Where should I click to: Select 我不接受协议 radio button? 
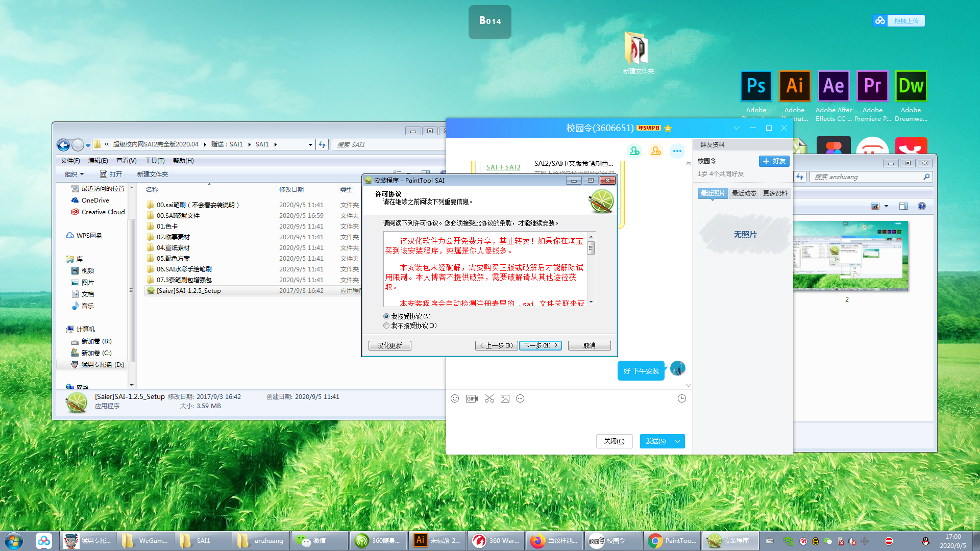pyautogui.click(x=386, y=325)
